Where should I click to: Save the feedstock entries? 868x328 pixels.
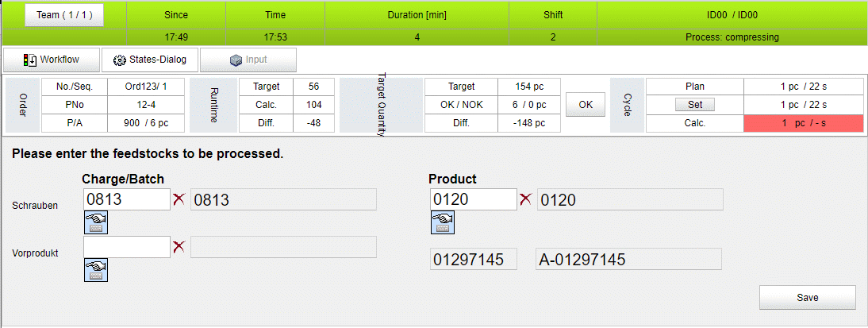coord(807,298)
